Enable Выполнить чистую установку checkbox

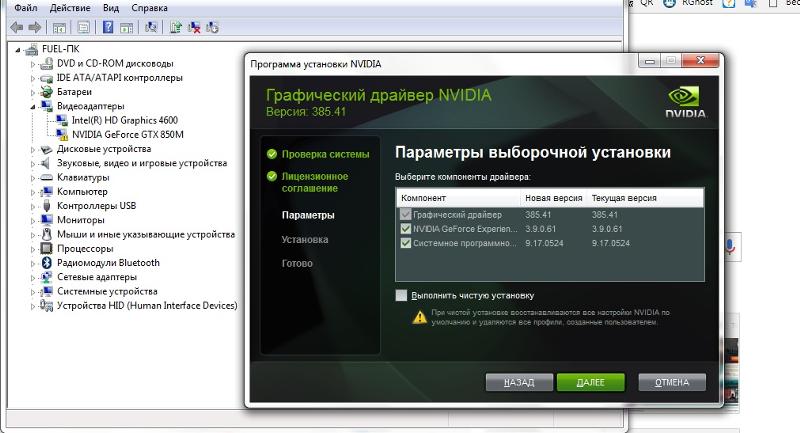pos(402,295)
